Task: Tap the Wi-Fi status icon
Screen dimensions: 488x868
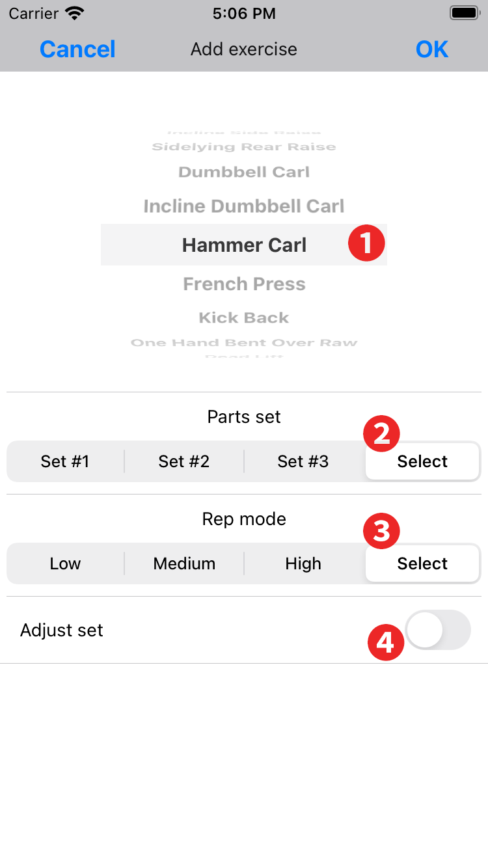Action: (75, 13)
